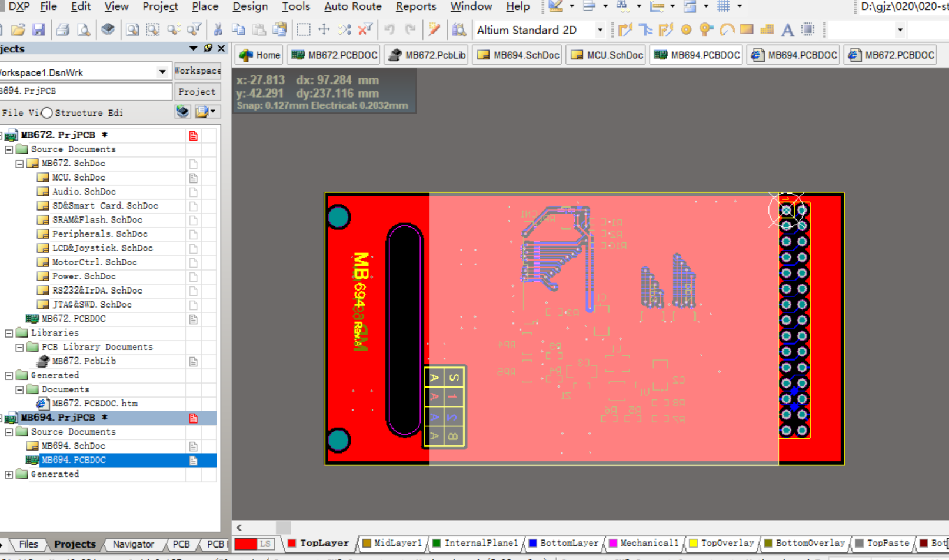
Task: Select the Place Arc tool icon
Action: [727, 29]
